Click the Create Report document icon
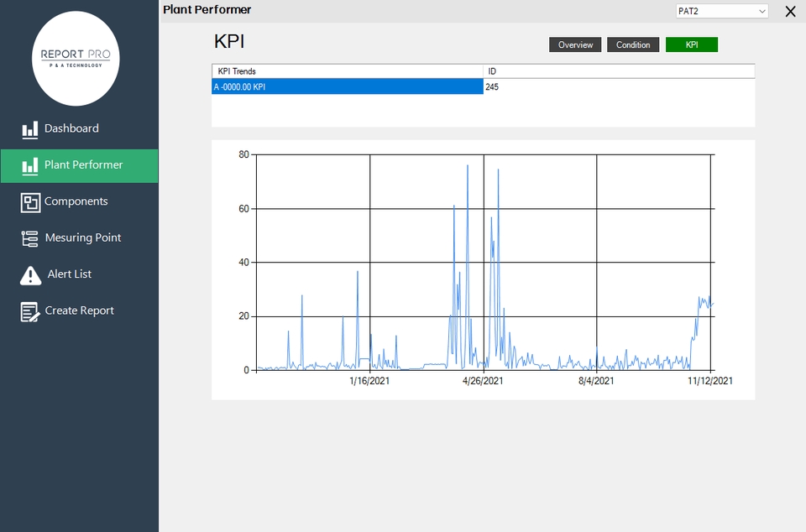Viewport: 806px width, 532px height. (x=30, y=311)
